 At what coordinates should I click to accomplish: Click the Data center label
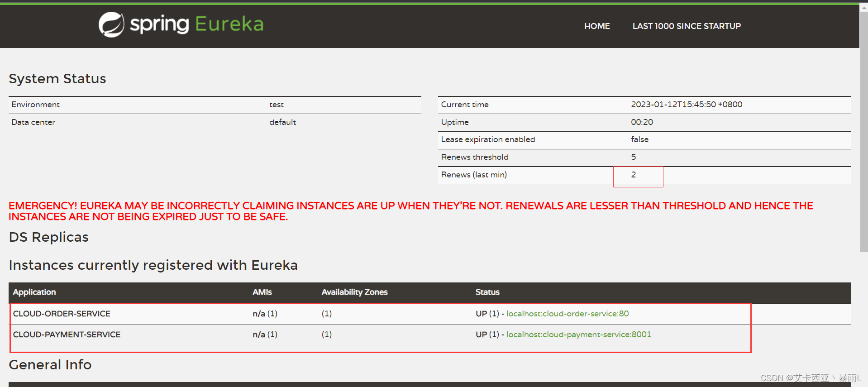(33, 122)
